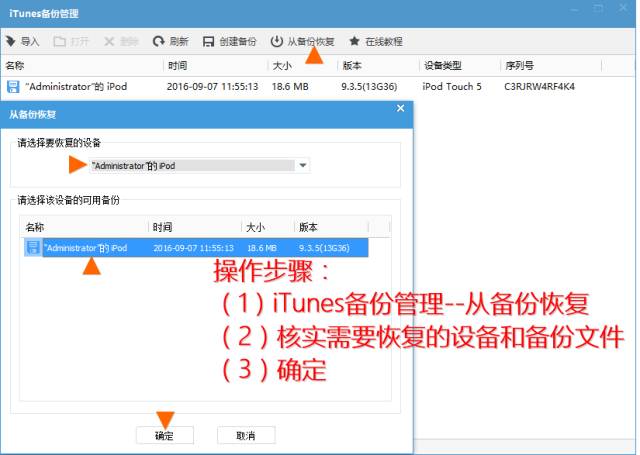The width and height of the screenshot is (640, 455).
Task: Click 18.6 MB in dialog's highlighted row
Action: (x=262, y=248)
